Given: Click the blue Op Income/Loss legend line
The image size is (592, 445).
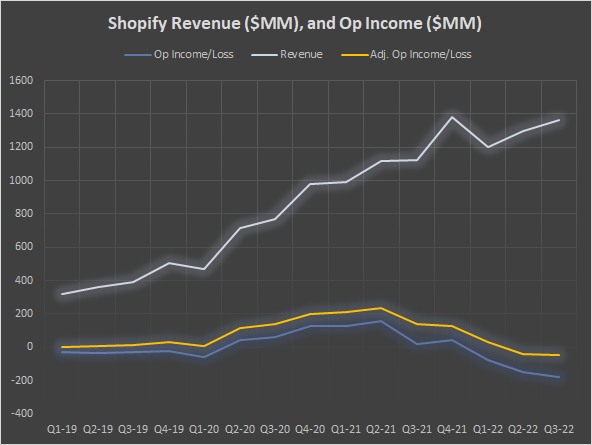Looking at the screenshot, I should tap(138, 55).
